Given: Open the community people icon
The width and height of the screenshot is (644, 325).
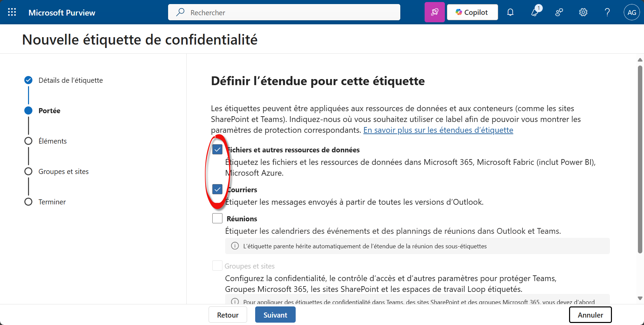Looking at the screenshot, I should 559,12.
